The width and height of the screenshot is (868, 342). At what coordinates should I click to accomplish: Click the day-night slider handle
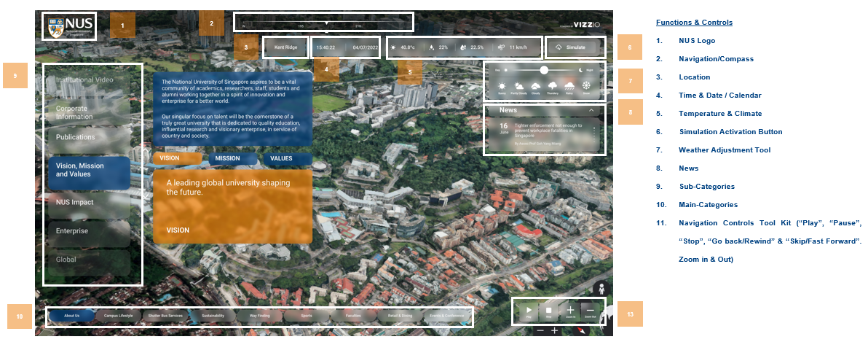[x=543, y=70]
